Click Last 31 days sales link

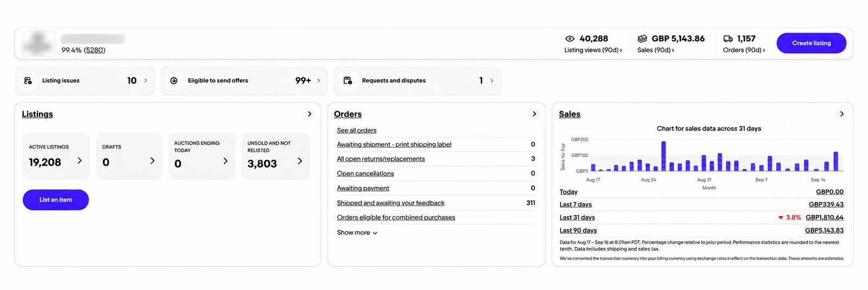point(577,218)
